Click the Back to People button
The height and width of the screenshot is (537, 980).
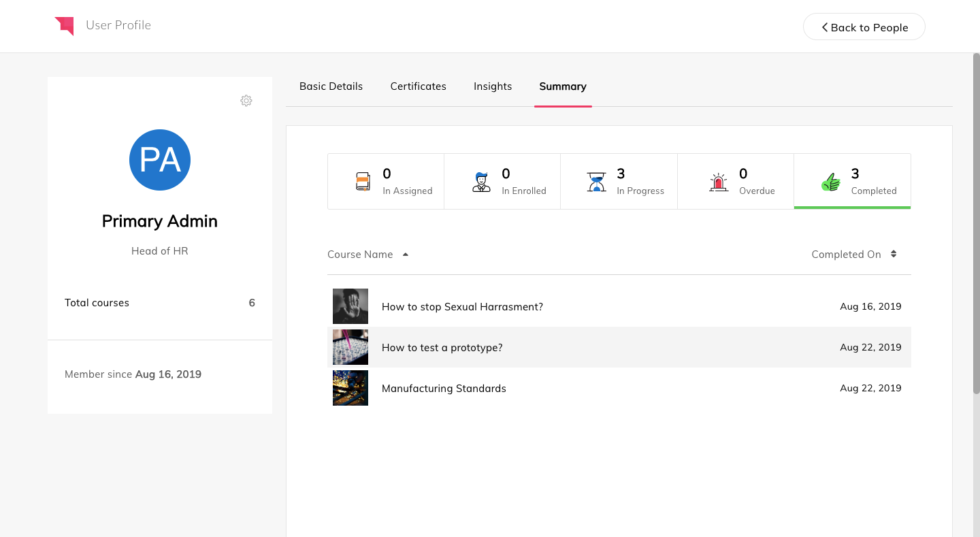[864, 27]
